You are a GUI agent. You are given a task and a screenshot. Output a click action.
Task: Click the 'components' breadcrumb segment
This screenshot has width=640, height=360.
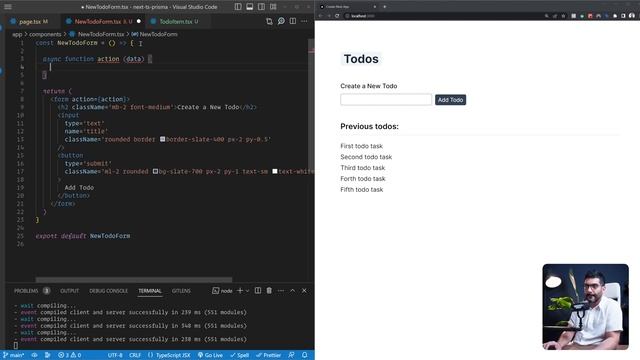pos(45,34)
